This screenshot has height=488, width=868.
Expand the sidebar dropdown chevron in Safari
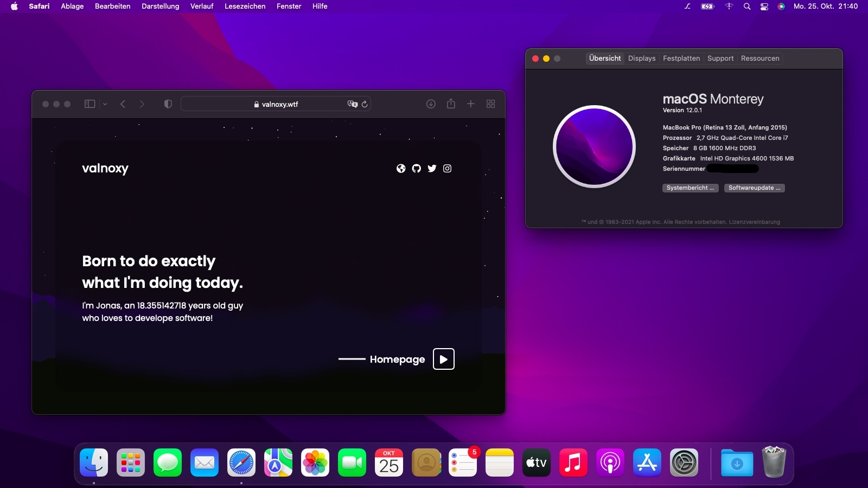pyautogui.click(x=105, y=104)
